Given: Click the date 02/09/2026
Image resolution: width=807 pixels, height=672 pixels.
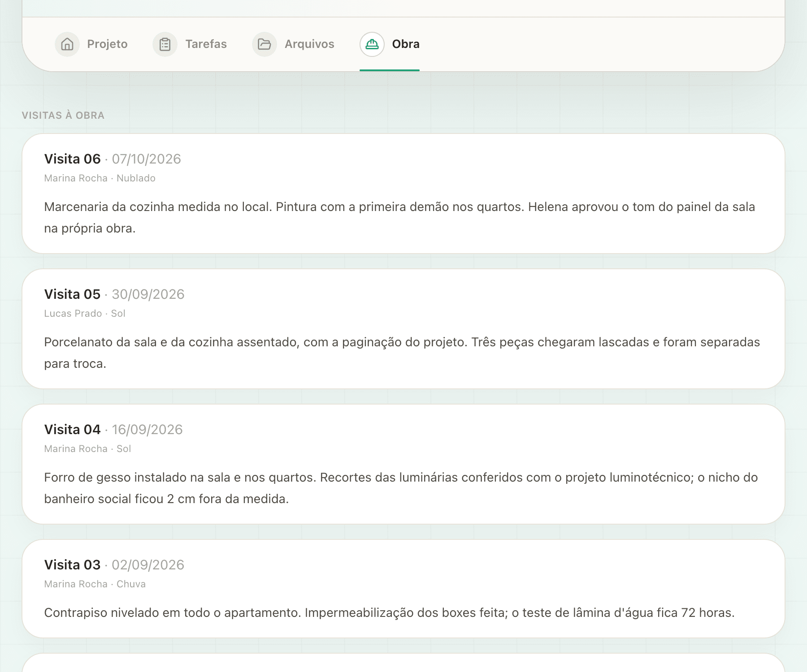Looking at the screenshot, I should (x=148, y=565).
